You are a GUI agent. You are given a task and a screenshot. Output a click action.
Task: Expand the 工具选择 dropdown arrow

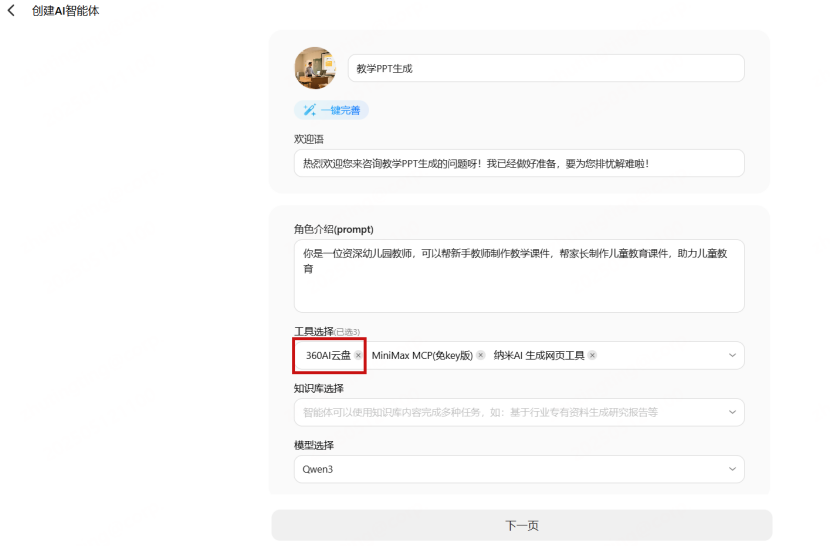731,355
